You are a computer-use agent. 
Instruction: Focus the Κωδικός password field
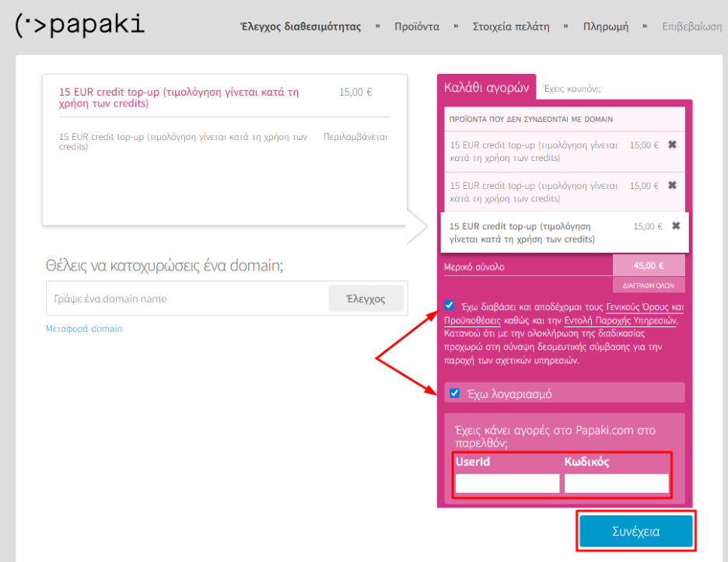(x=616, y=483)
